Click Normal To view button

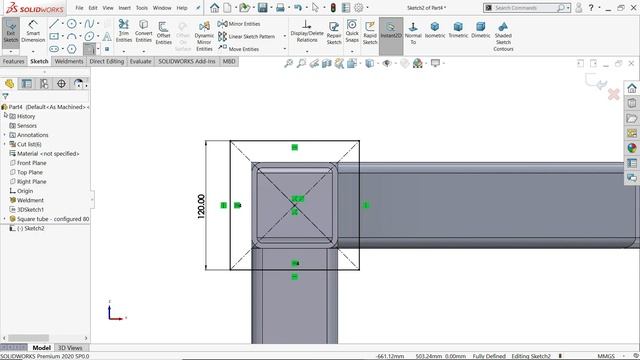pyautogui.click(x=413, y=33)
